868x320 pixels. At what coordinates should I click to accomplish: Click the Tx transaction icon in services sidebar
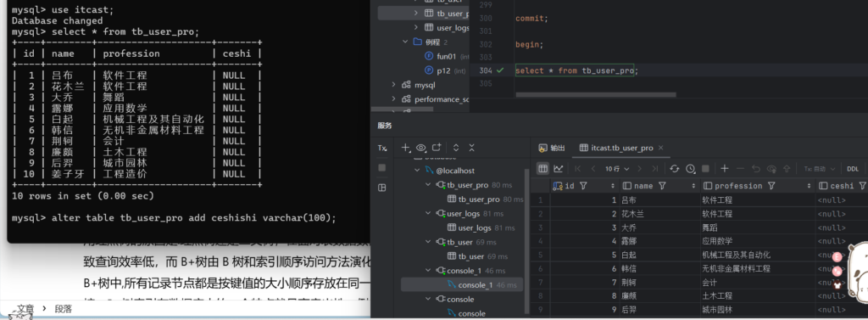(382, 148)
